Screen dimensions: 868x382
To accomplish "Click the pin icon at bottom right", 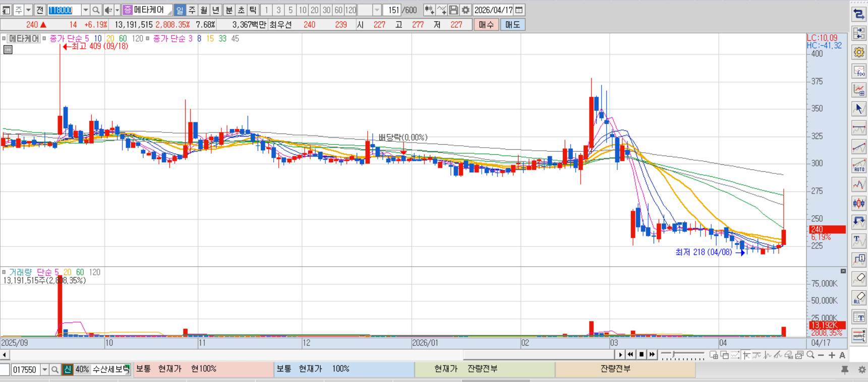I will pos(845,369).
